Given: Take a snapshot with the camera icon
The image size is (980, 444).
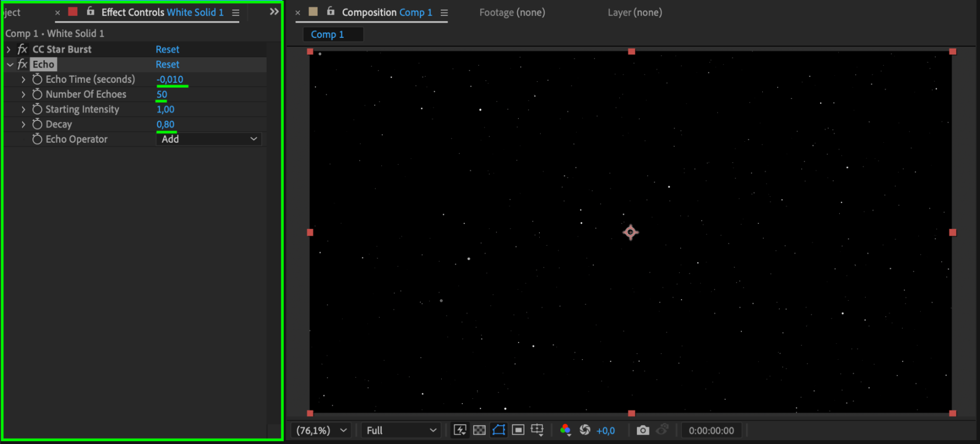Looking at the screenshot, I should (x=642, y=430).
